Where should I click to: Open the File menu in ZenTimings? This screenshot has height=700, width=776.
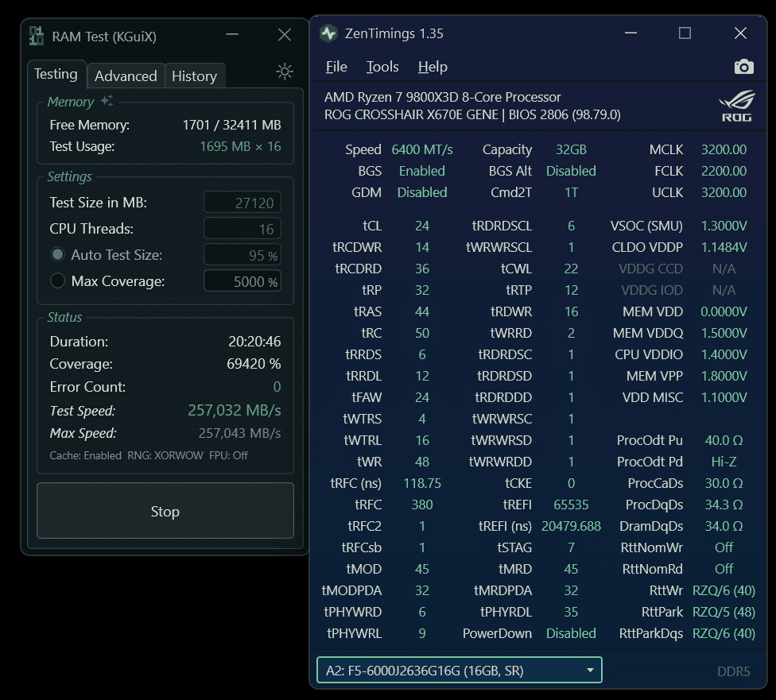(x=336, y=67)
